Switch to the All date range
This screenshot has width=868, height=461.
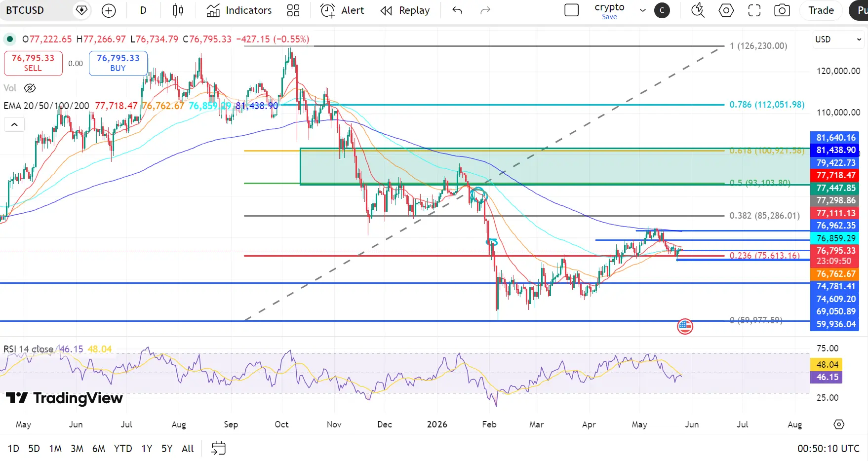tap(188, 449)
